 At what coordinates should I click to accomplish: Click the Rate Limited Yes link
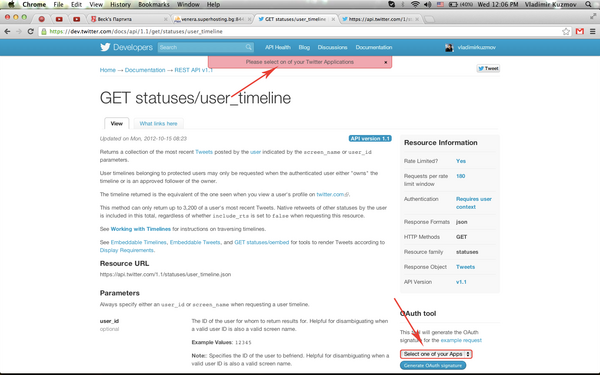tap(461, 161)
